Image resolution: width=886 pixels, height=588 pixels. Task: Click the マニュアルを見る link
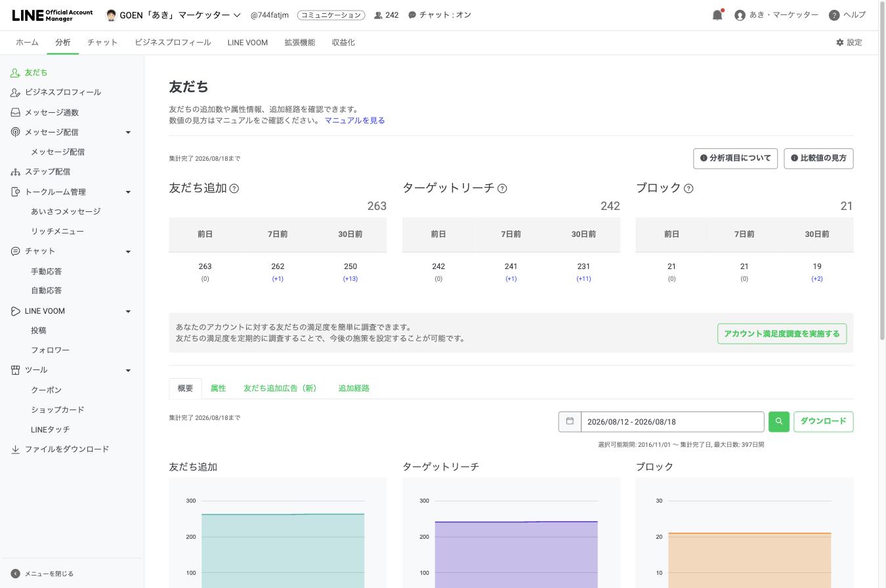354,121
